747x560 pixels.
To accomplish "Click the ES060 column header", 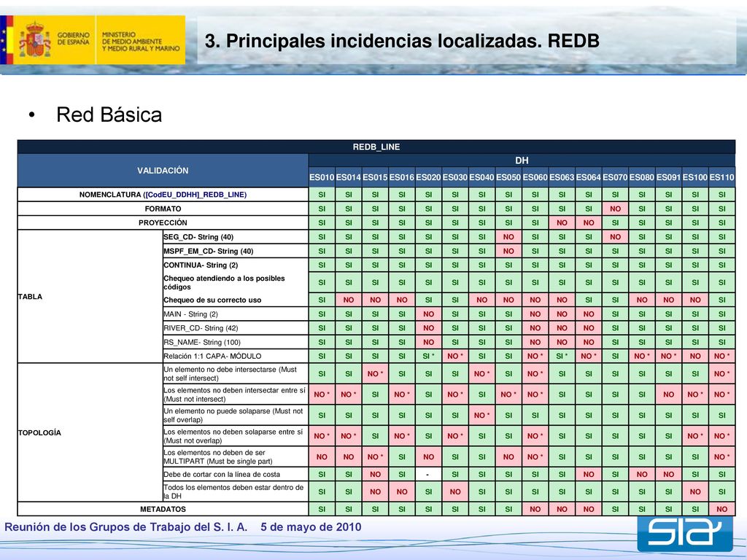I will (x=535, y=177).
